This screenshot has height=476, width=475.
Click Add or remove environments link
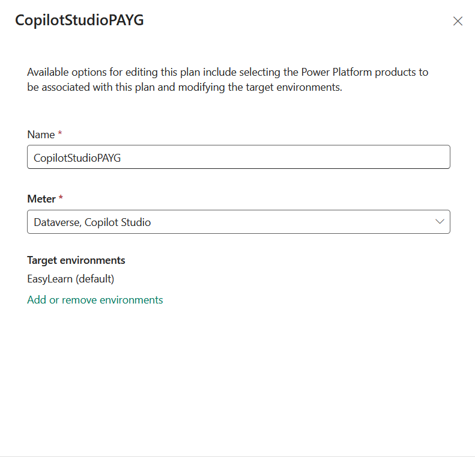(x=95, y=300)
